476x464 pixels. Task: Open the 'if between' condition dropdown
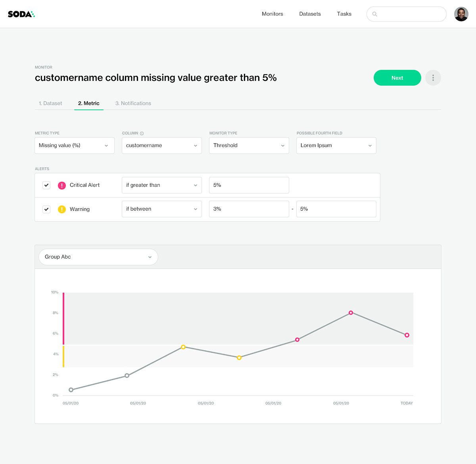coord(161,209)
